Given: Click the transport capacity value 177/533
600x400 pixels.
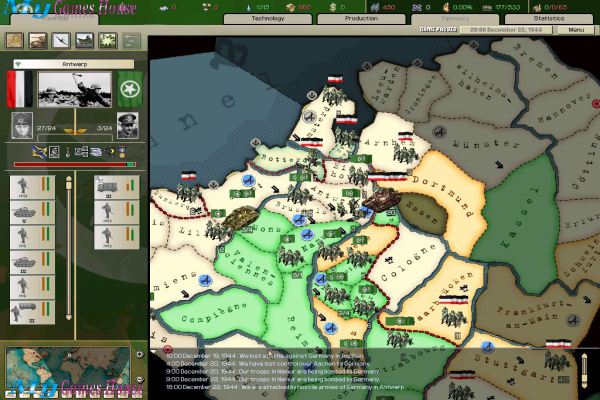Looking at the screenshot, I should click(508, 7).
